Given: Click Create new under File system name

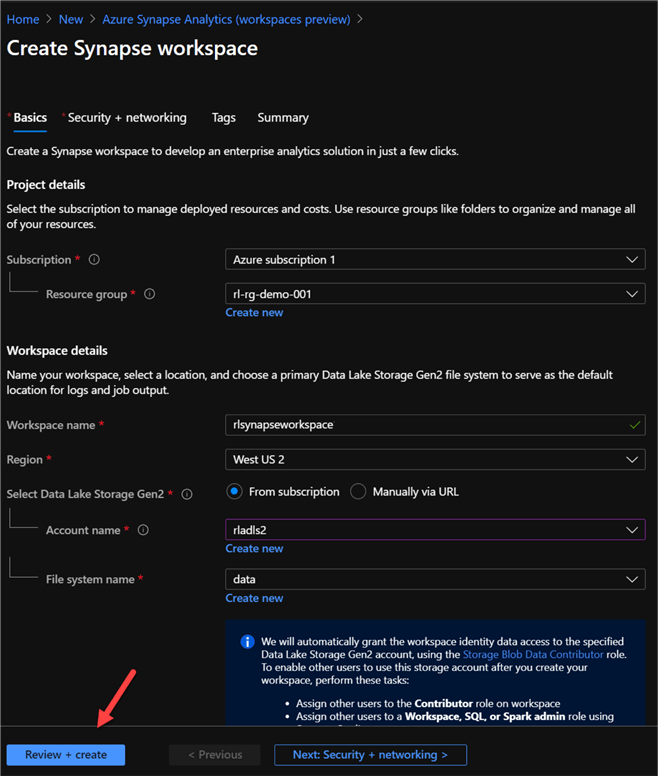Looking at the screenshot, I should coord(254,598).
